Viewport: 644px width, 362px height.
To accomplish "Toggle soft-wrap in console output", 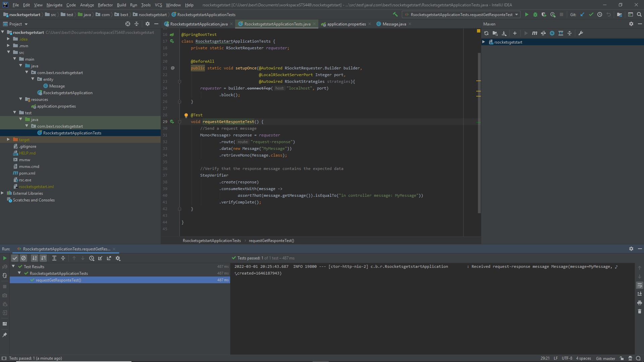I will [x=639, y=285].
